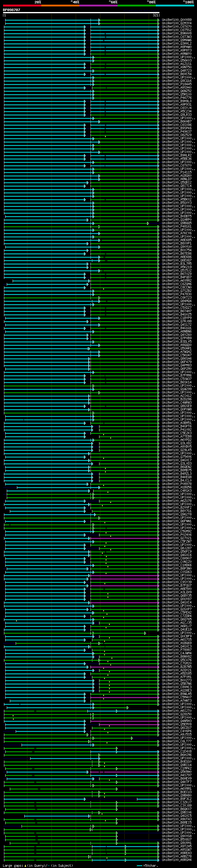
Task: Click hit label UniRef100_Q2GXP7
Action: [x=177, y=609]
